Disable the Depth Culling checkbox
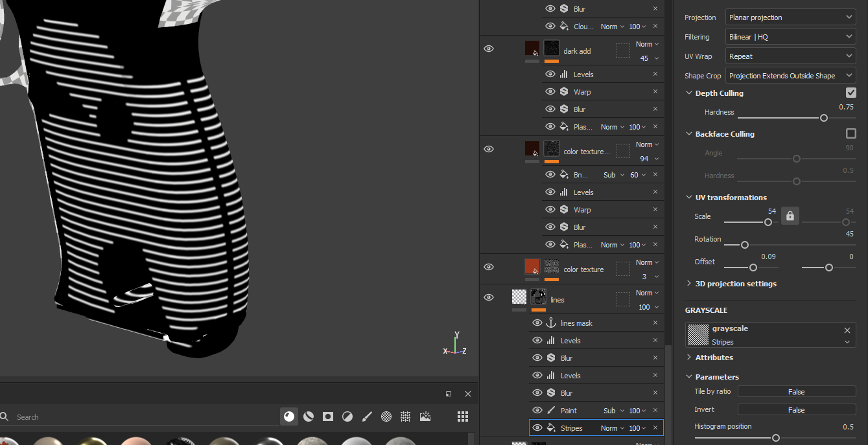Screen dimensions: 868x445 pos(850,93)
